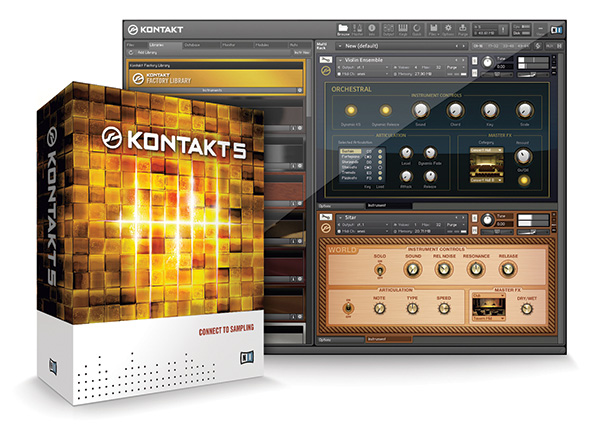Mute the Sitar instrument
This screenshot has height=442, width=591.
click(x=475, y=230)
